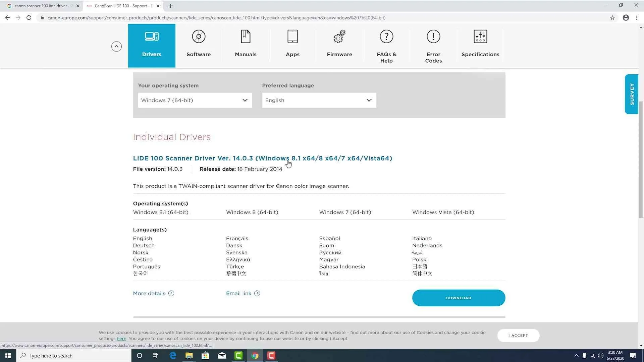Show hidden system tray icons

[x=576, y=356]
